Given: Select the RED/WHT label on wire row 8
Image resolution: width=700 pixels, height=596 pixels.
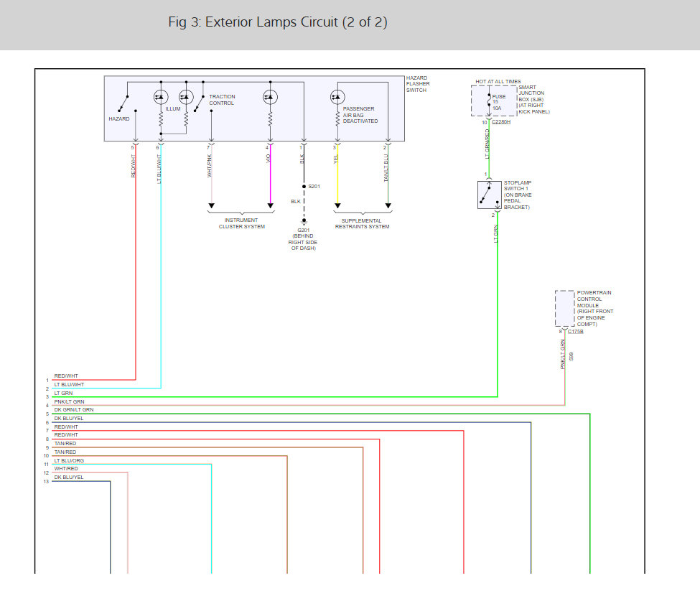Looking at the screenshot, I should [66, 435].
